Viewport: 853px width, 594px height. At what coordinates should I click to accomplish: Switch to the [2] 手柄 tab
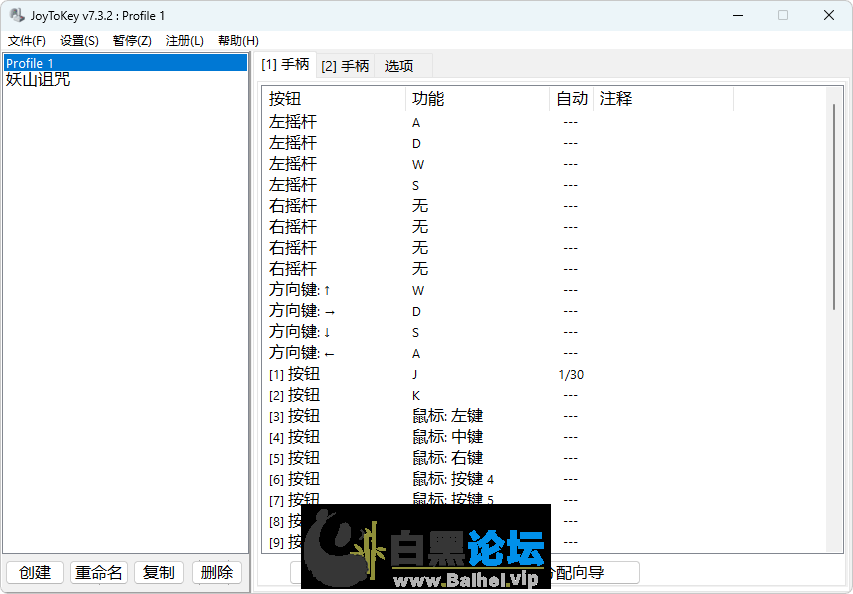(x=345, y=66)
